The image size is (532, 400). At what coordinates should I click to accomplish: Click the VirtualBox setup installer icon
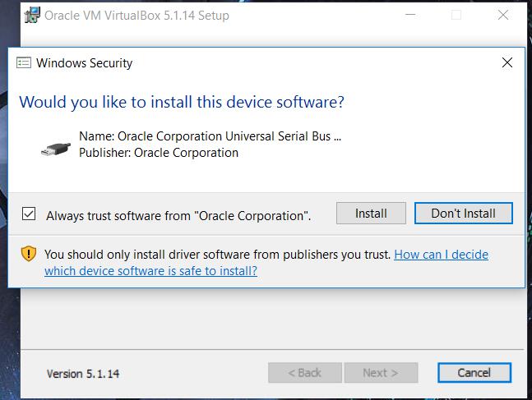click(x=32, y=15)
